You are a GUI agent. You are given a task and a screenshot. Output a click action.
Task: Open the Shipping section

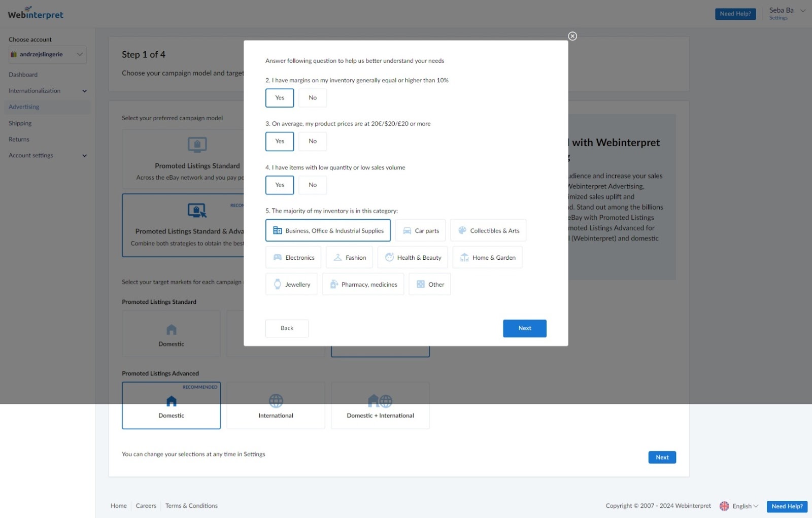click(x=20, y=123)
